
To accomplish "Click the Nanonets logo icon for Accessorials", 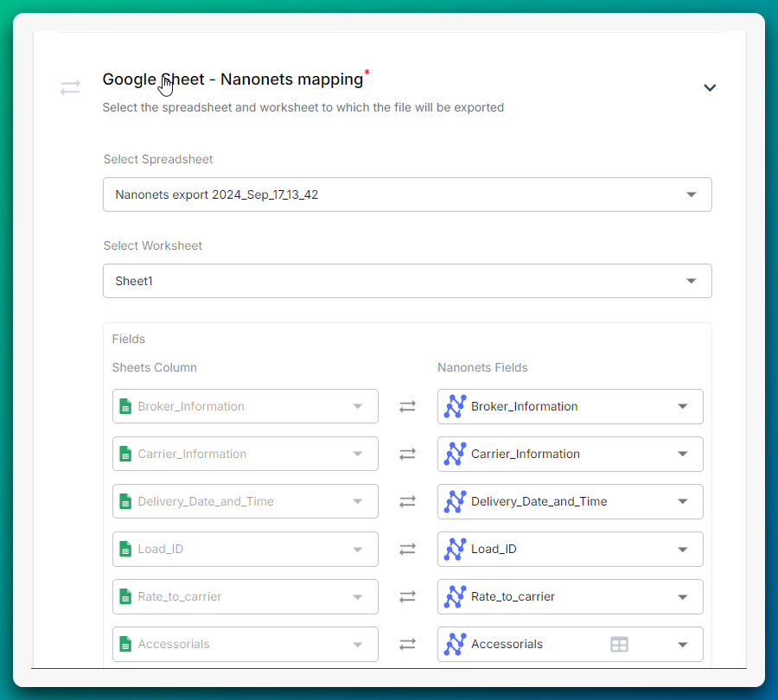I will coord(455,644).
